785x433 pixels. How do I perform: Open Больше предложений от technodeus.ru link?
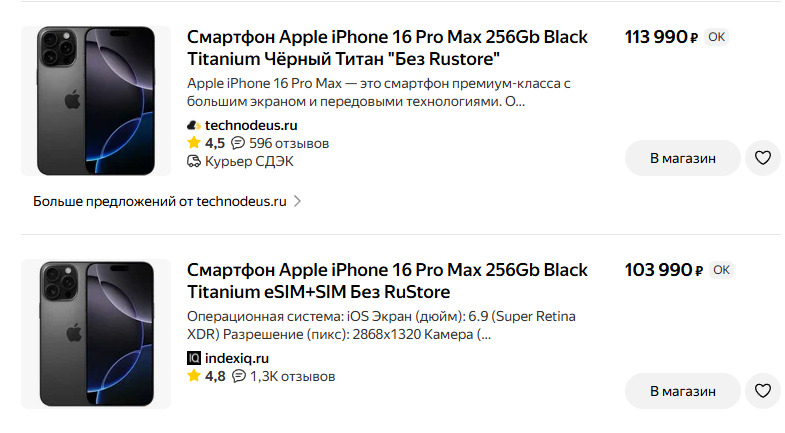click(160, 201)
